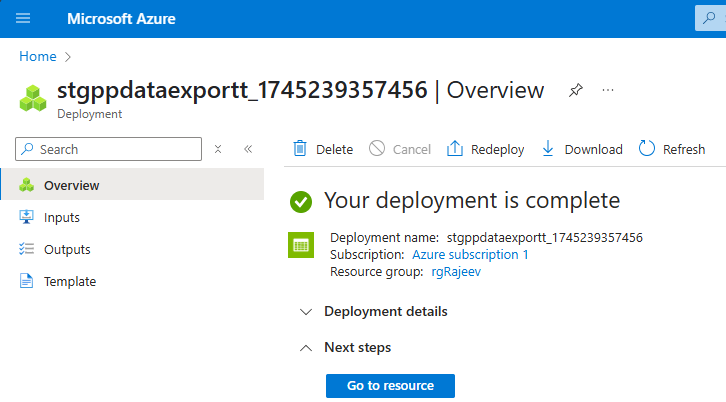Clear the sidebar search with X icon
Screen dimensions: 726x402
pyautogui.click(x=218, y=149)
